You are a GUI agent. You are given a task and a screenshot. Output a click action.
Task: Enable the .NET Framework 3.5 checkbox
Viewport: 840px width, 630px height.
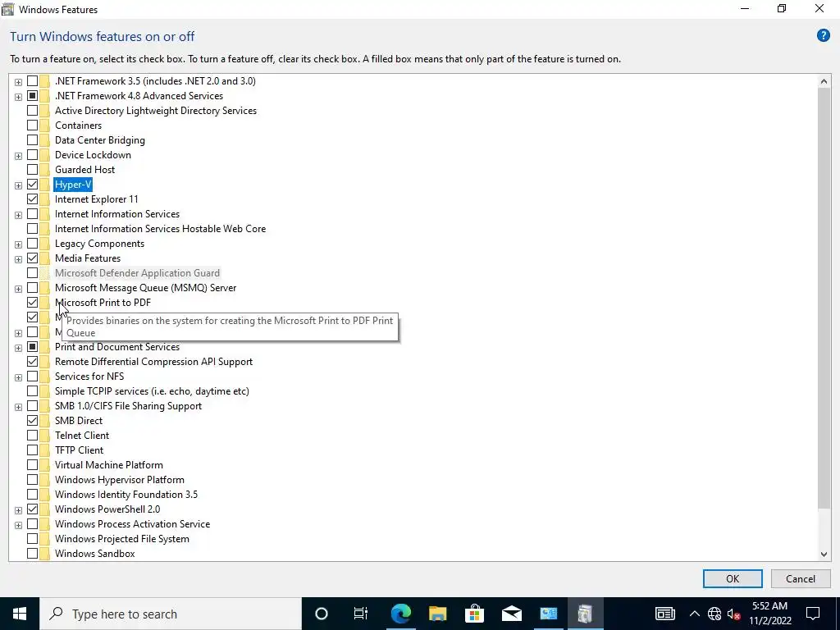point(32,81)
